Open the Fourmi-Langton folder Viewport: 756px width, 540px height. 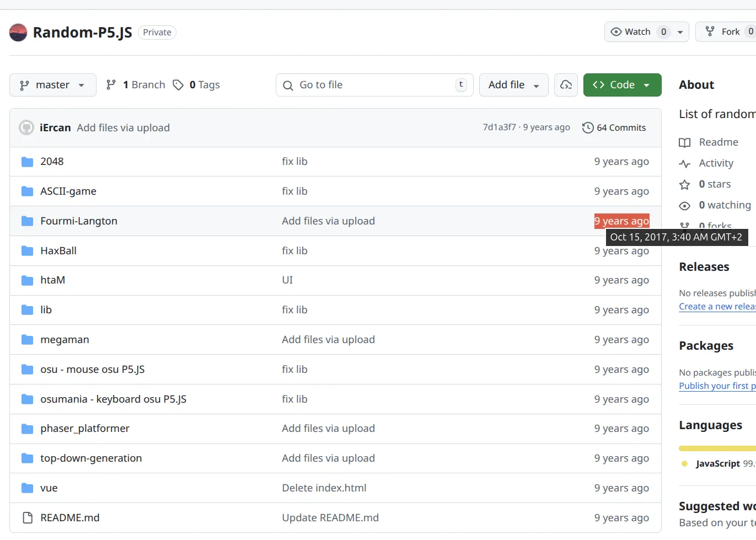[x=79, y=221]
